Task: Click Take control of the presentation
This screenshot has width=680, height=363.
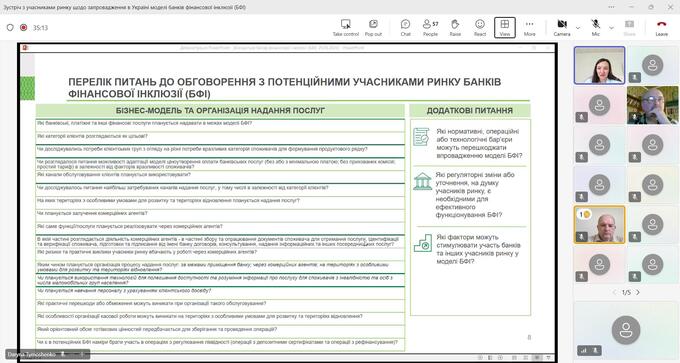Action: click(x=346, y=28)
